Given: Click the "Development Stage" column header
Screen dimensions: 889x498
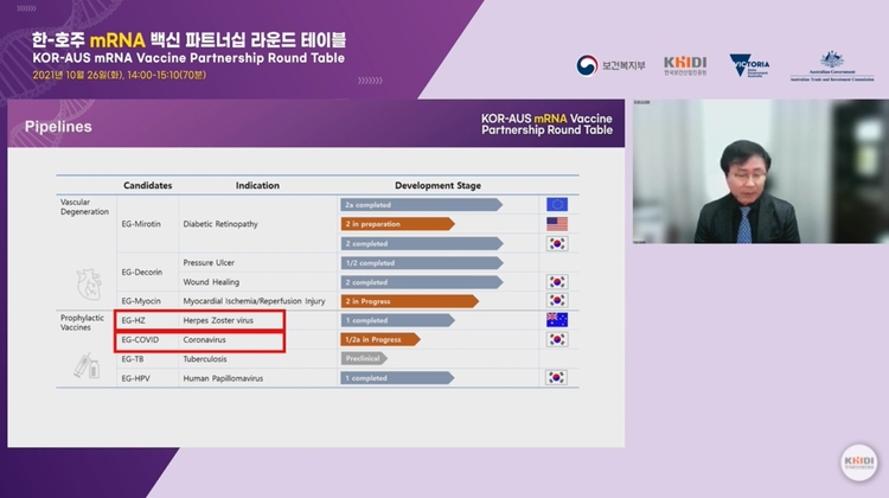Looking at the screenshot, I should tap(437, 185).
